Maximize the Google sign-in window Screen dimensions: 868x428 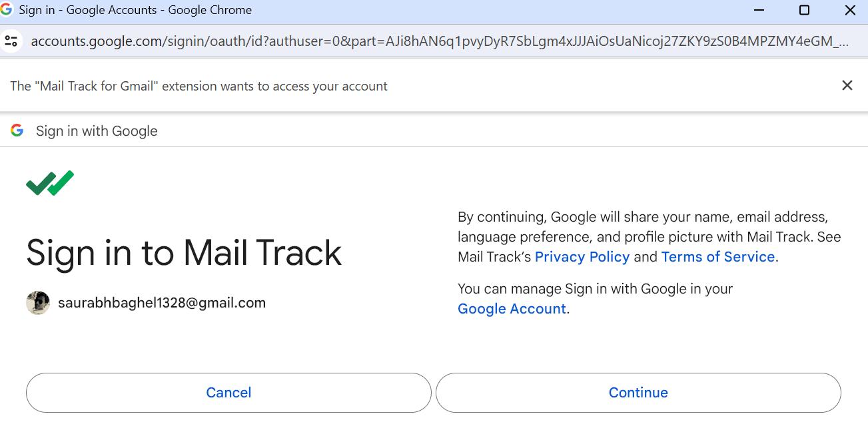coord(804,10)
